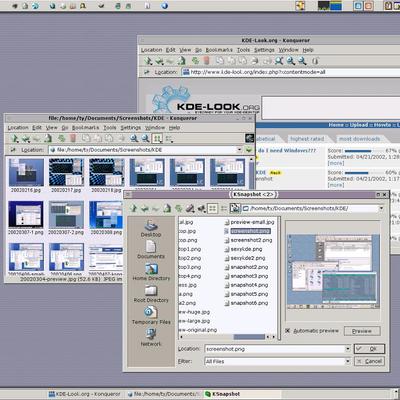Viewport: 400px width, 400px height.
Task: Open Settings menu in file Konqueror window
Action: click(131, 128)
